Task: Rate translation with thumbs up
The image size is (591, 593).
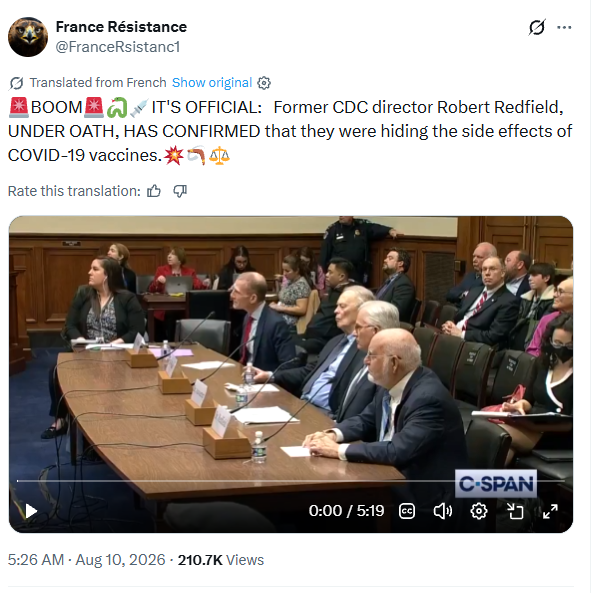Action: coord(154,191)
